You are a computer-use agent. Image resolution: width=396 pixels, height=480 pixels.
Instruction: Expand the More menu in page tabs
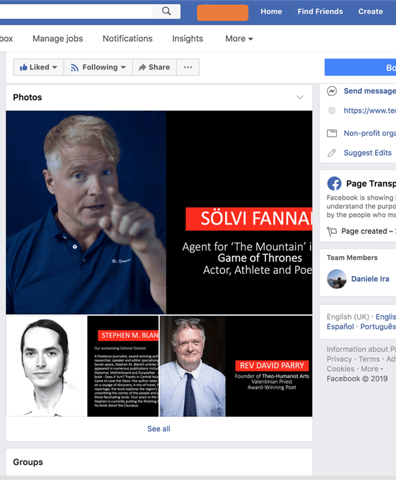click(x=239, y=39)
